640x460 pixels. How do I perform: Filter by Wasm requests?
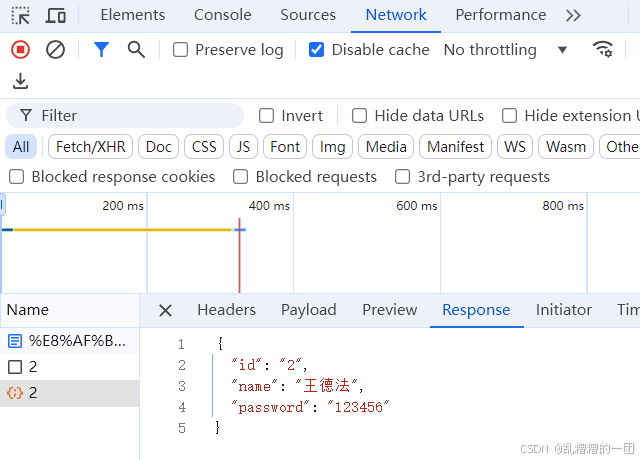[566, 147]
